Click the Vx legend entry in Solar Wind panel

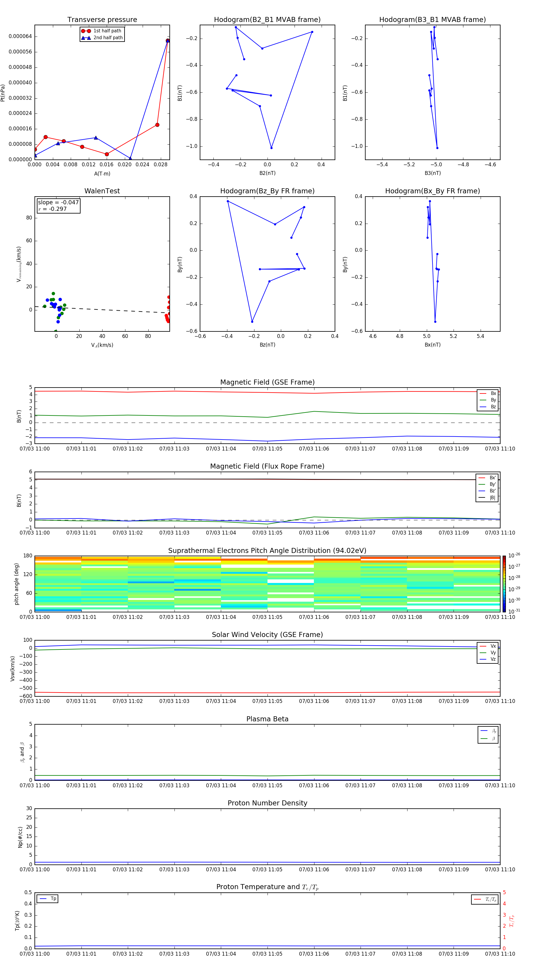tap(487, 646)
